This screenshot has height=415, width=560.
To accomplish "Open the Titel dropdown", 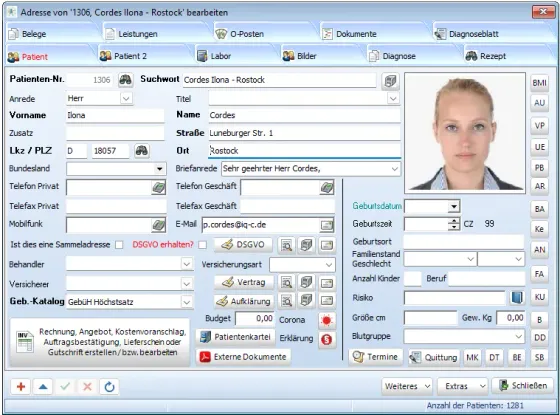I will (x=393, y=98).
